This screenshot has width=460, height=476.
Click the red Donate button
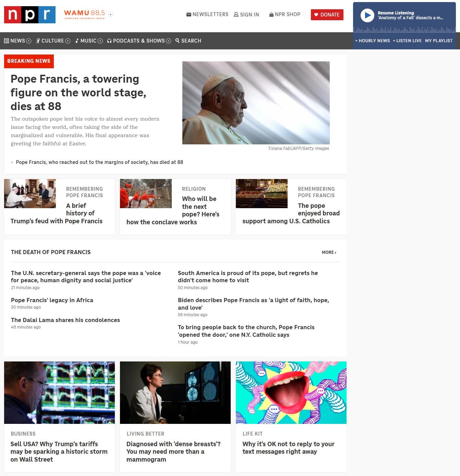[327, 15]
